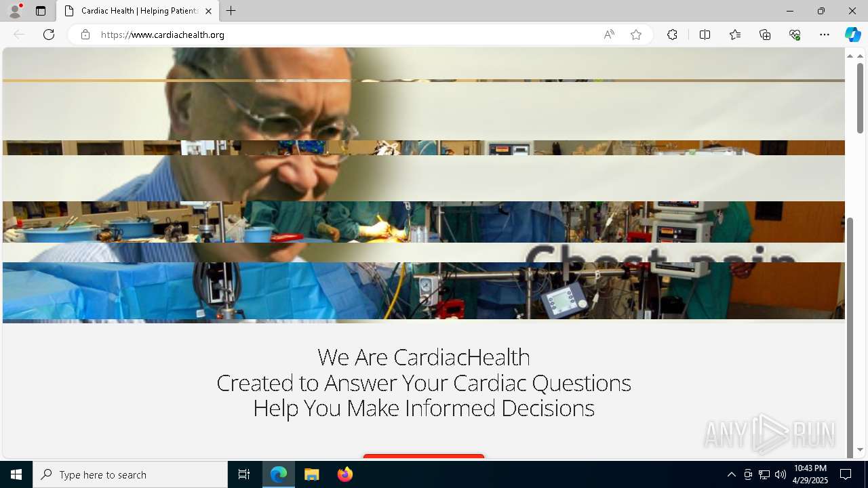
Task: Open Browser essentials
Action: pos(795,35)
